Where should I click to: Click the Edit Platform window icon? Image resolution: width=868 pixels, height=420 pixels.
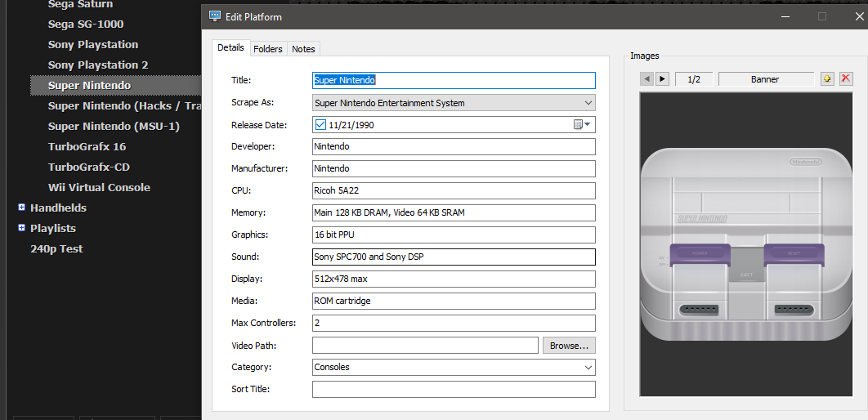(x=215, y=16)
